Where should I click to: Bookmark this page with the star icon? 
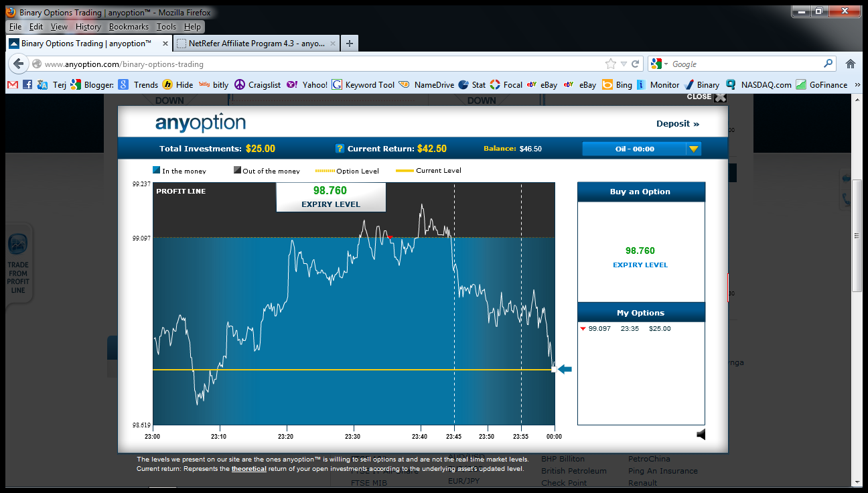click(x=610, y=64)
